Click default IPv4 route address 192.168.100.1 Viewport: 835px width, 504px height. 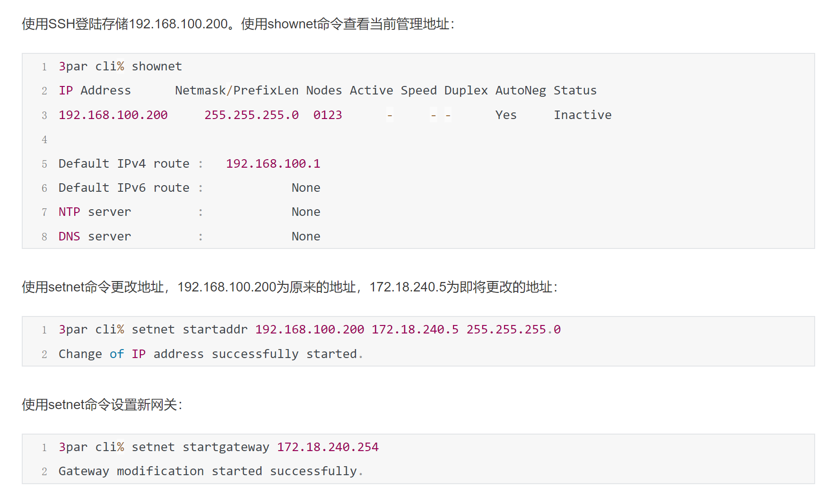[x=273, y=164]
